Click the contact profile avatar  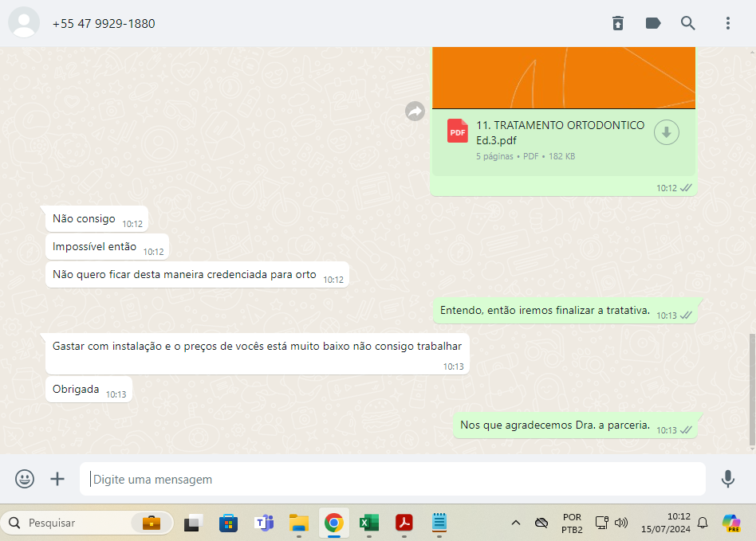pos(24,23)
